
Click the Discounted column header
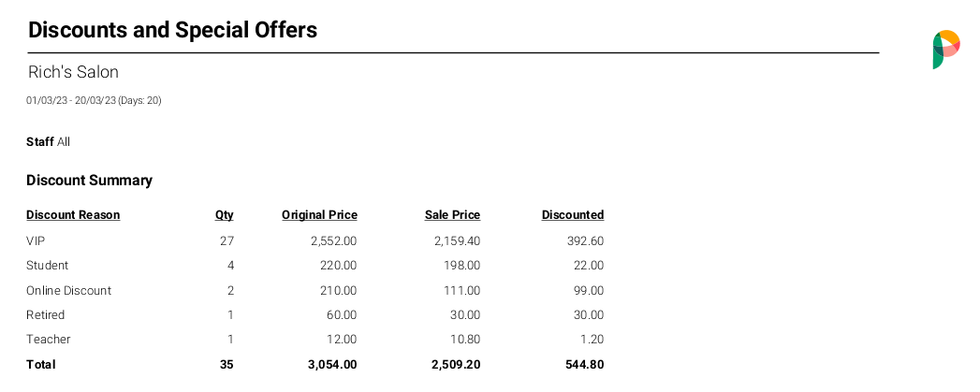[x=573, y=215]
